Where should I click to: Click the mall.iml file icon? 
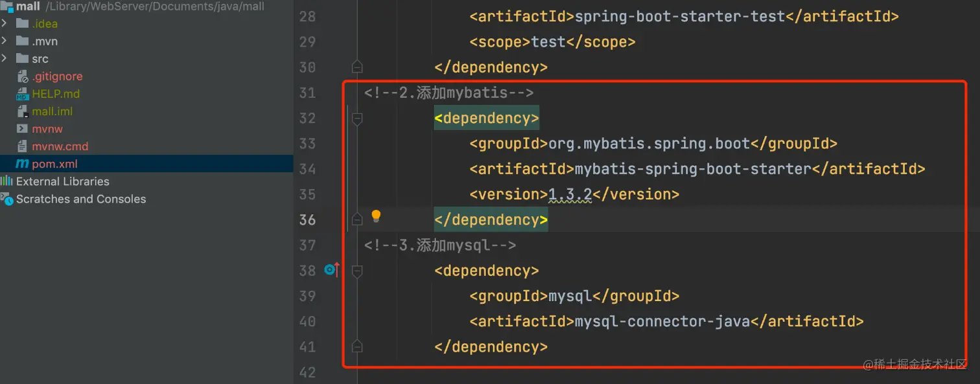coord(22,111)
